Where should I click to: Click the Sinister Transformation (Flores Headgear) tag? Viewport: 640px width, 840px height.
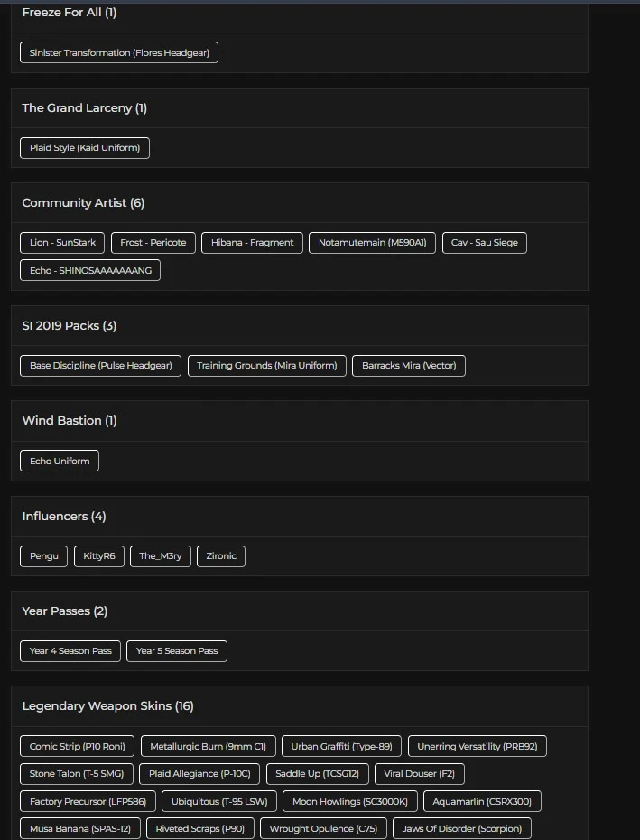(119, 53)
